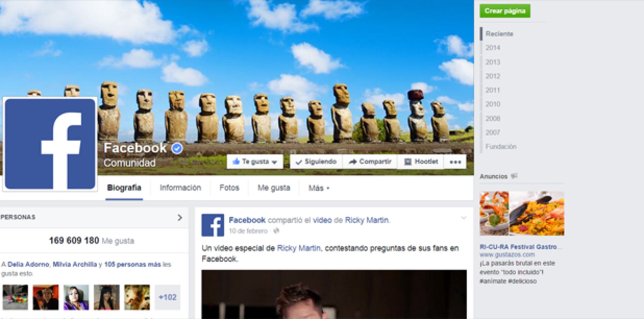Open Delia Adorno's profile link
This screenshot has height=319, width=644.
[x=28, y=264]
